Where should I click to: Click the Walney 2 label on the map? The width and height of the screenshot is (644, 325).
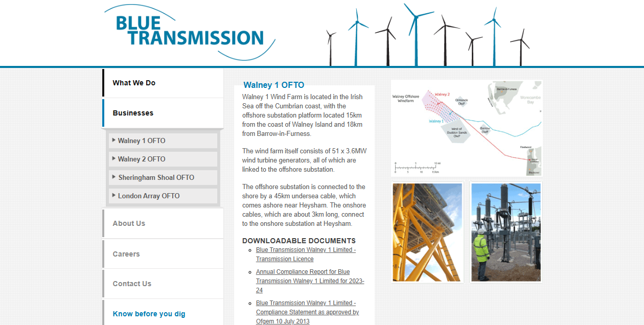click(443, 95)
